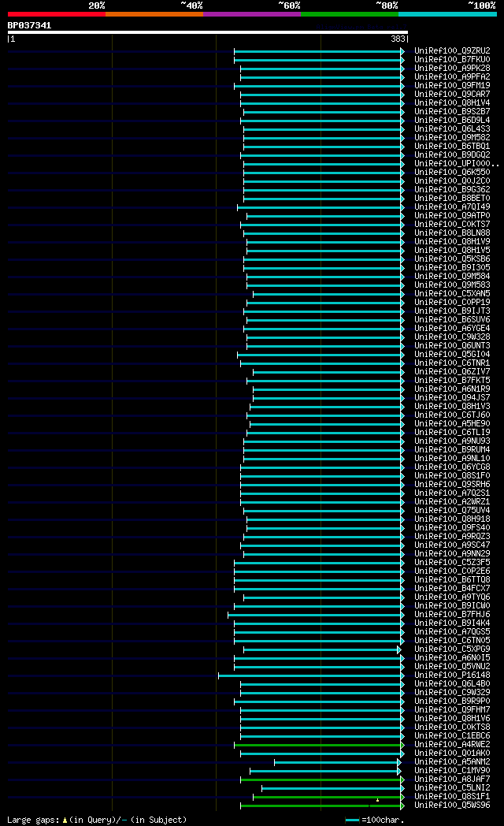Click the UniRef100_A4RWE2 label
This screenshot has width=504, height=826.
(x=452, y=745)
